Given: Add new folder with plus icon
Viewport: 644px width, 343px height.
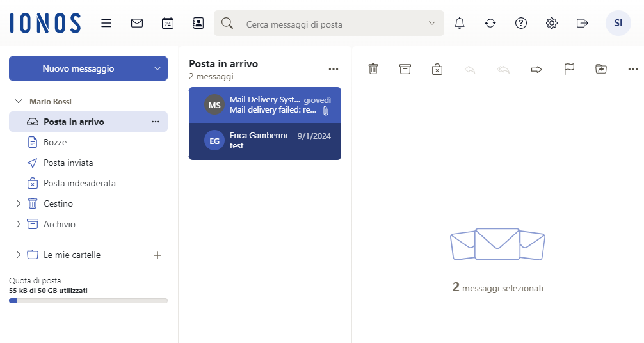Looking at the screenshot, I should coord(157,255).
